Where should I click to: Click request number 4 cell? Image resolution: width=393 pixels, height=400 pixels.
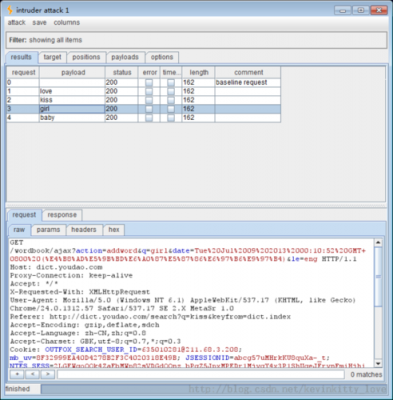23,118
